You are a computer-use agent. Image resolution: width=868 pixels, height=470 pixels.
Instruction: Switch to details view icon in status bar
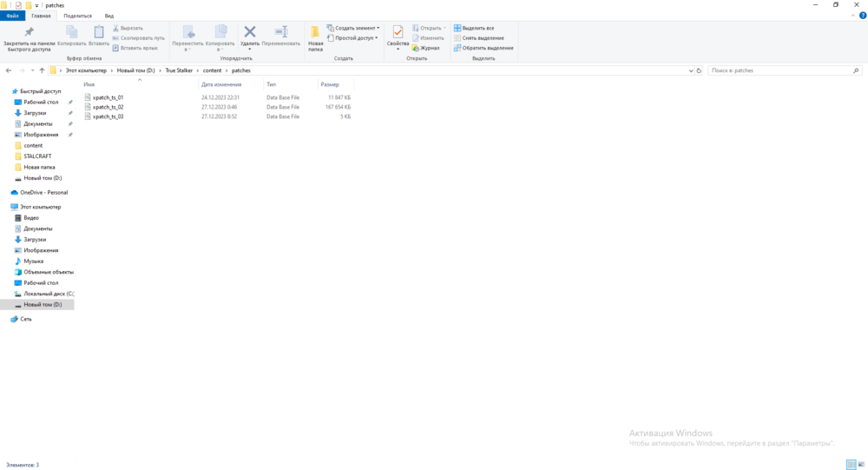pyautogui.click(x=852, y=465)
